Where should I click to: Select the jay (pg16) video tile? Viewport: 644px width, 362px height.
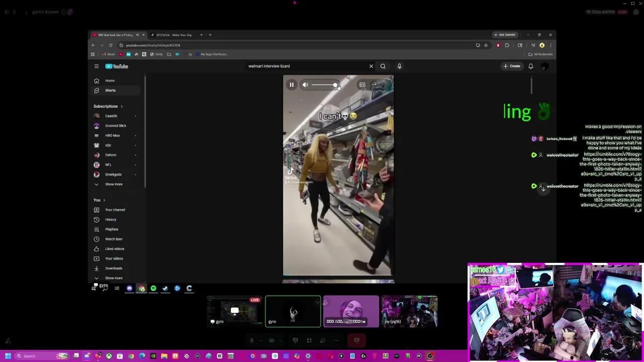pos(409,311)
